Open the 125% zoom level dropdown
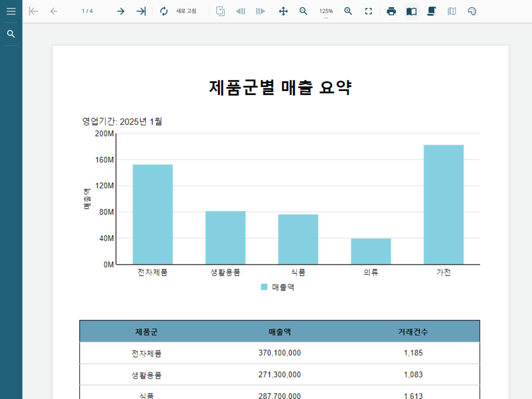 [x=326, y=12]
